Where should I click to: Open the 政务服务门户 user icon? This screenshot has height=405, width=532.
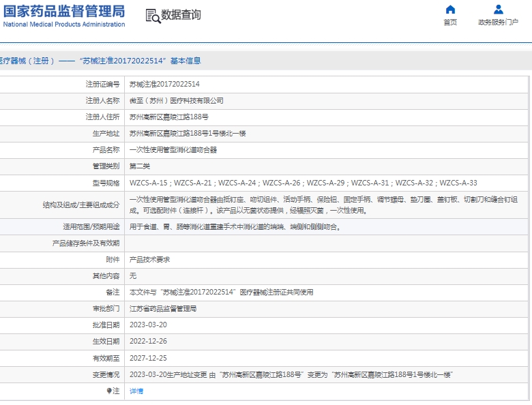click(499, 10)
